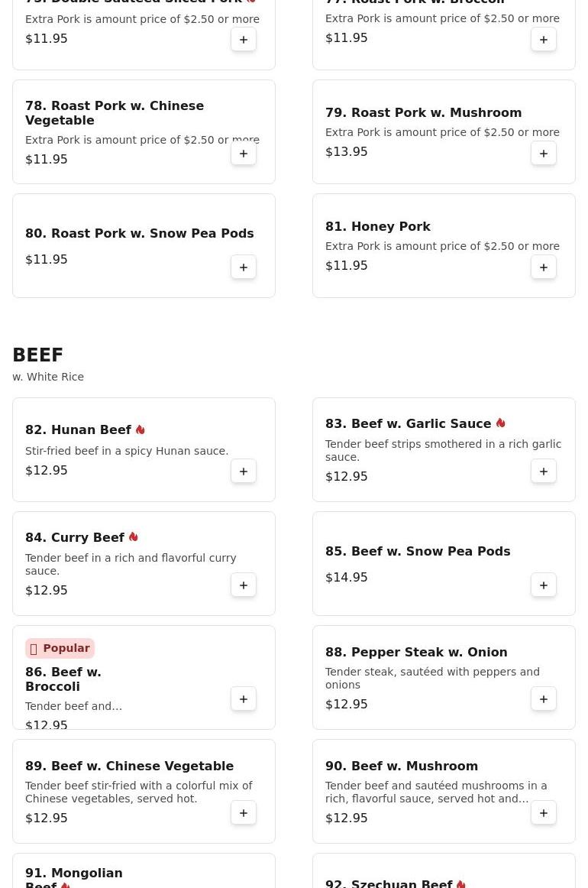Add Hunan Beef to cart
The width and height of the screenshot is (588, 888).
[x=244, y=472]
